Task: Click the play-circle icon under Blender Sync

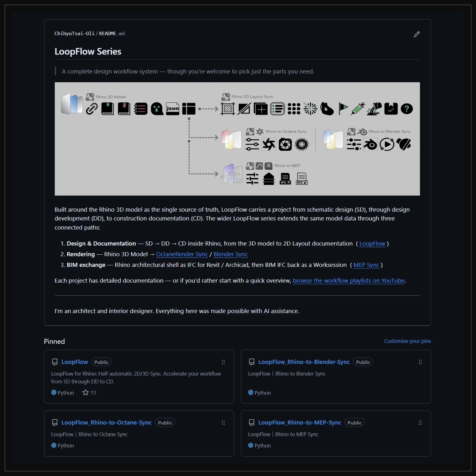Action: [x=387, y=144]
